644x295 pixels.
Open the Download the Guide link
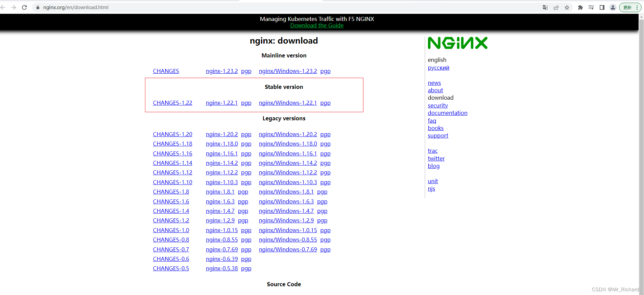pyautogui.click(x=317, y=26)
